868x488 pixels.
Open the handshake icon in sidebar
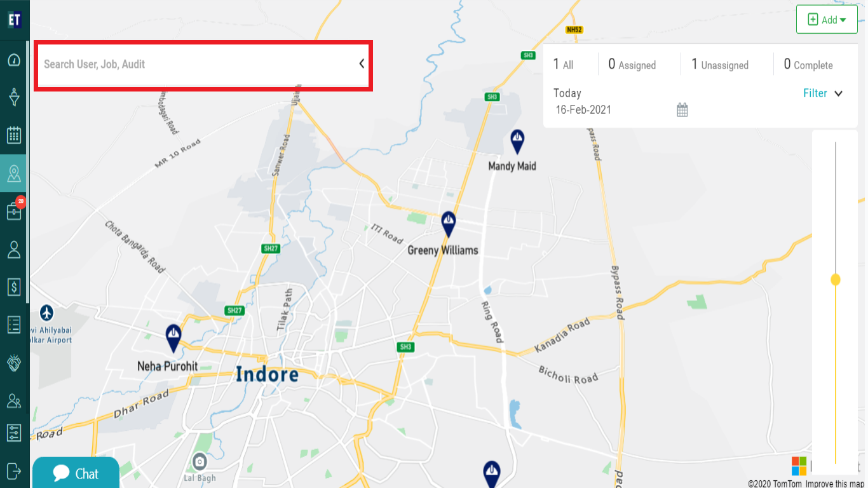14,363
